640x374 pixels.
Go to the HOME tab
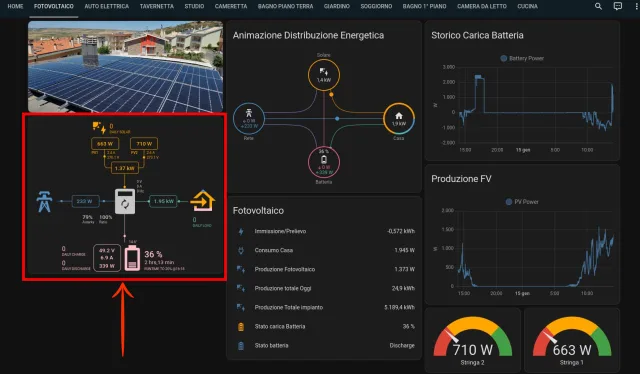pyautogui.click(x=16, y=6)
